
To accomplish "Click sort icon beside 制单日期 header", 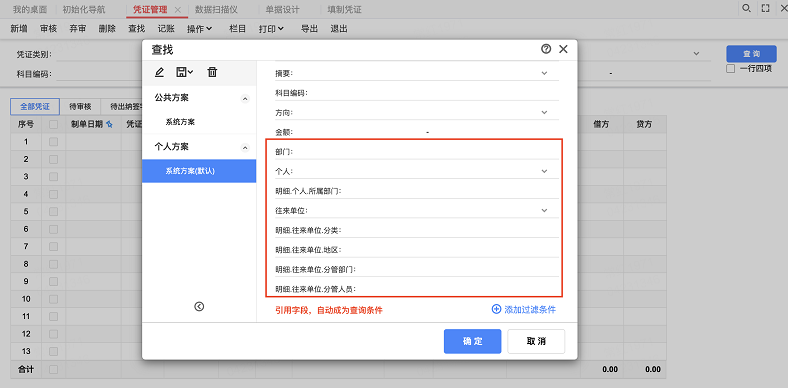I will tap(109, 124).
